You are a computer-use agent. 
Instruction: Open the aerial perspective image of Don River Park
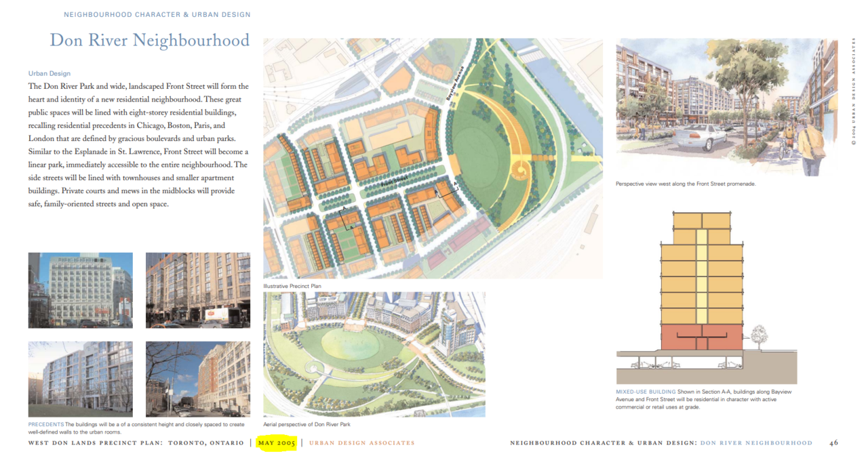pyautogui.click(x=374, y=354)
